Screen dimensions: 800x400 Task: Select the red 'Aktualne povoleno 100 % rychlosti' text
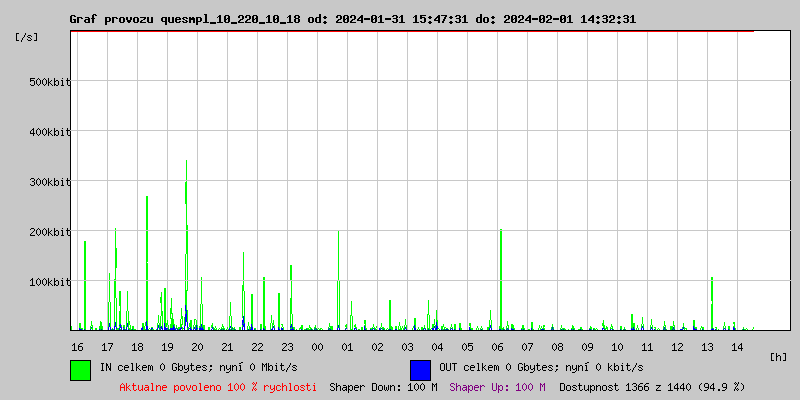click(218, 387)
